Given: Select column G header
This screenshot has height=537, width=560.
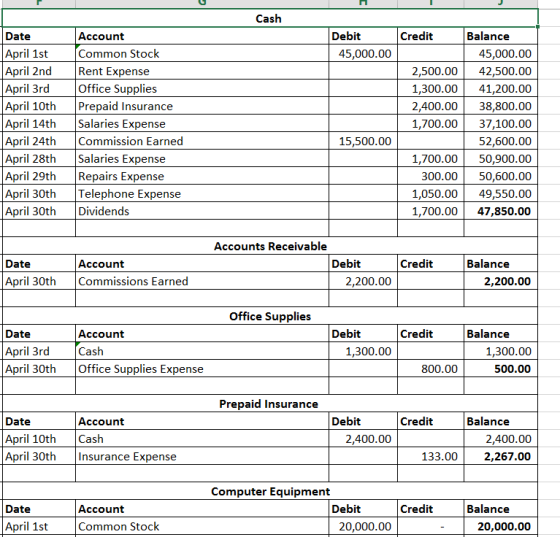Looking at the screenshot, I should coord(202,3).
